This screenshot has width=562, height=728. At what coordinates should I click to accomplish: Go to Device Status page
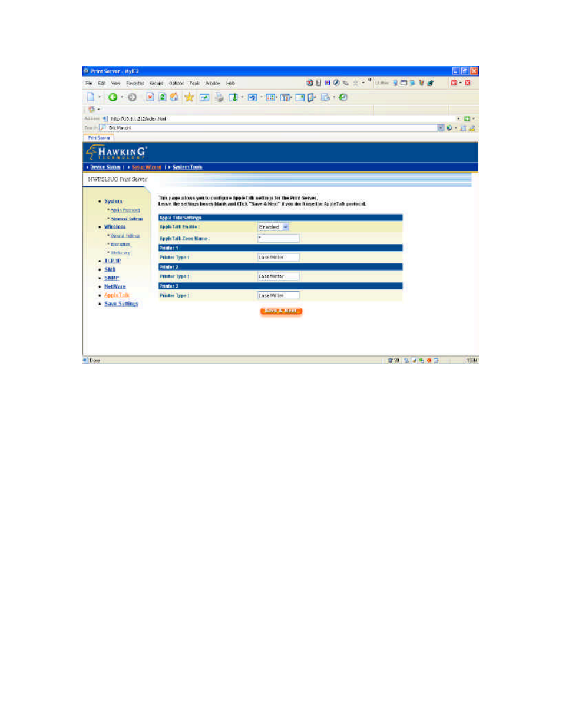[x=105, y=167]
